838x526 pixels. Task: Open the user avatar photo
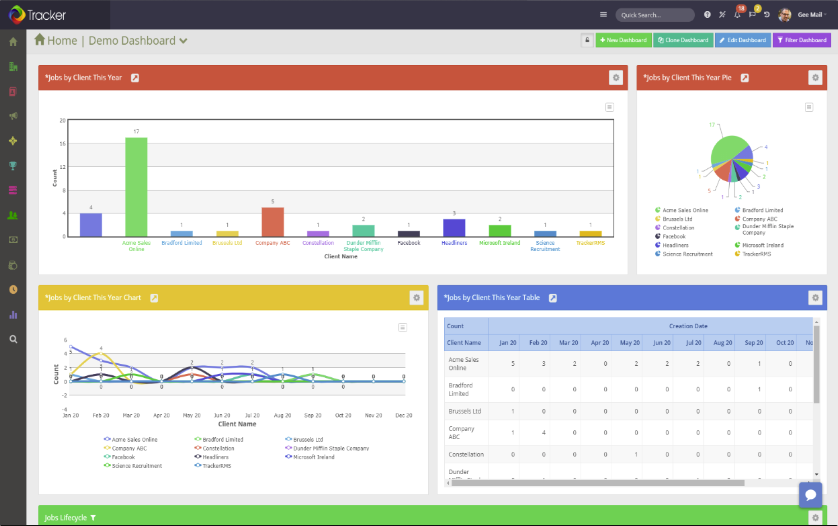(785, 15)
